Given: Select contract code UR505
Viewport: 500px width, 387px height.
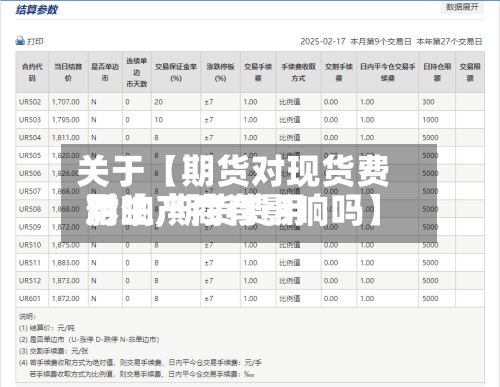Looking at the screenshot, I should click(30, 156).
